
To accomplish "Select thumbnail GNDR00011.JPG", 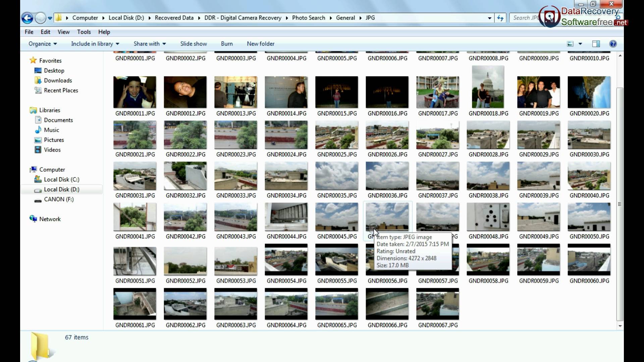I will coord(135,92).
